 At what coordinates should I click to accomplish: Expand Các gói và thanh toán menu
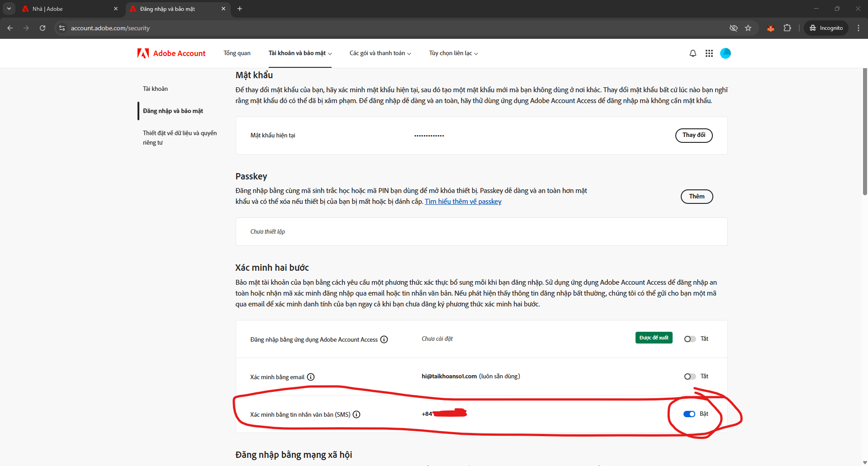pyautogui.click(x=380, y=53)
